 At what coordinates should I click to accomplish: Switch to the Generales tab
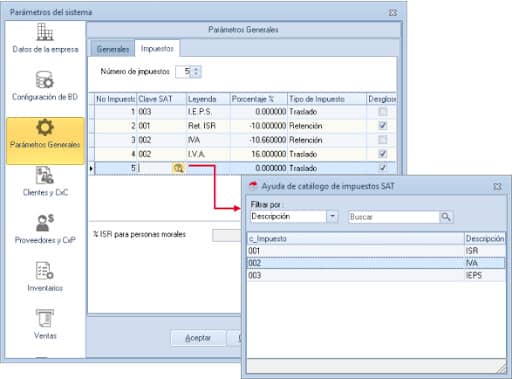[113, 49]
